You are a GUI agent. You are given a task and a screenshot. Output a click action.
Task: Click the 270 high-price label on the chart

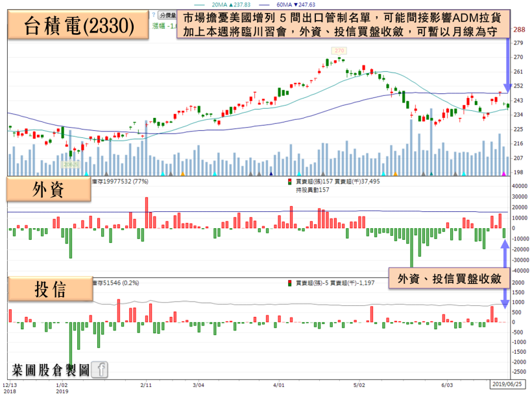pos(339,51)
